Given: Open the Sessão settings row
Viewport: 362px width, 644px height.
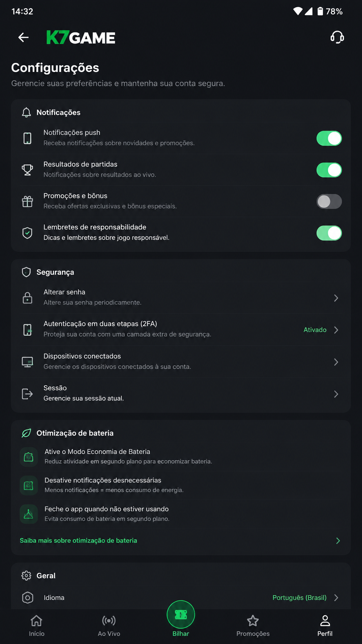Looking at the screenshot, I should (x=181, y=393).
